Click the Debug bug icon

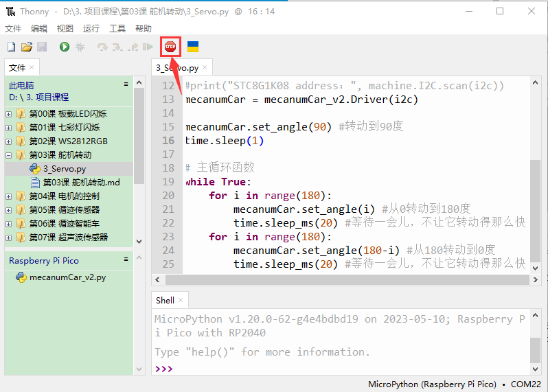point(80,47)
